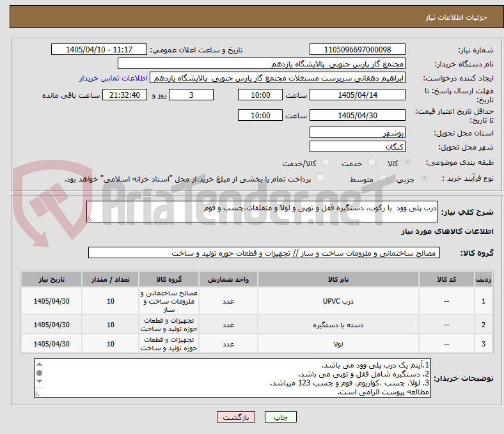This screenshot has width=504, height=434.
Task: Click the نام کالا column header
Action: (338, 279)
